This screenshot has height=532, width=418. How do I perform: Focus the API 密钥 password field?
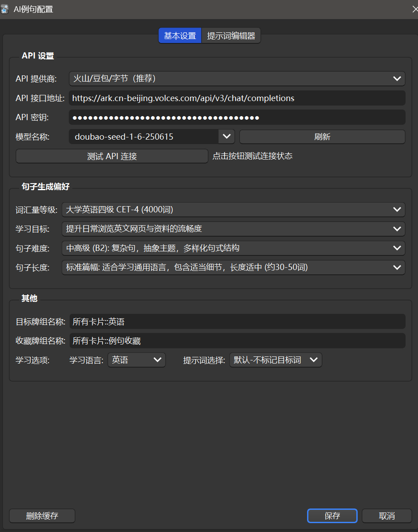point(237,117)
